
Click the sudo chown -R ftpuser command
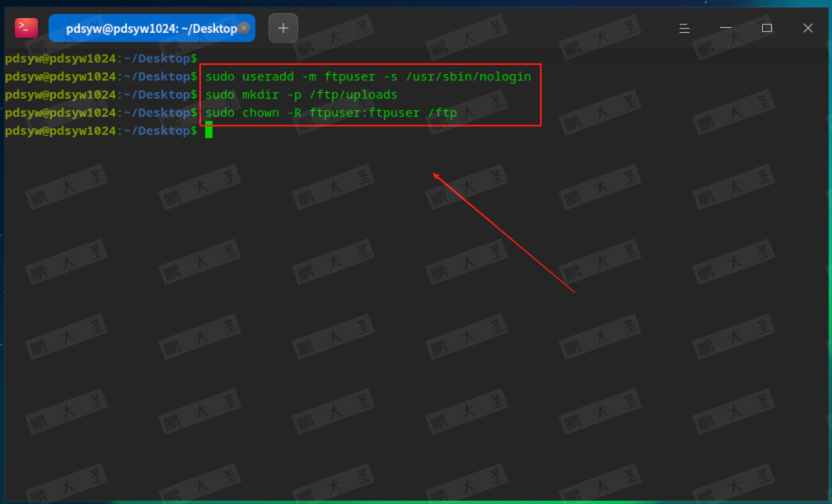click(x=330, y=112)
